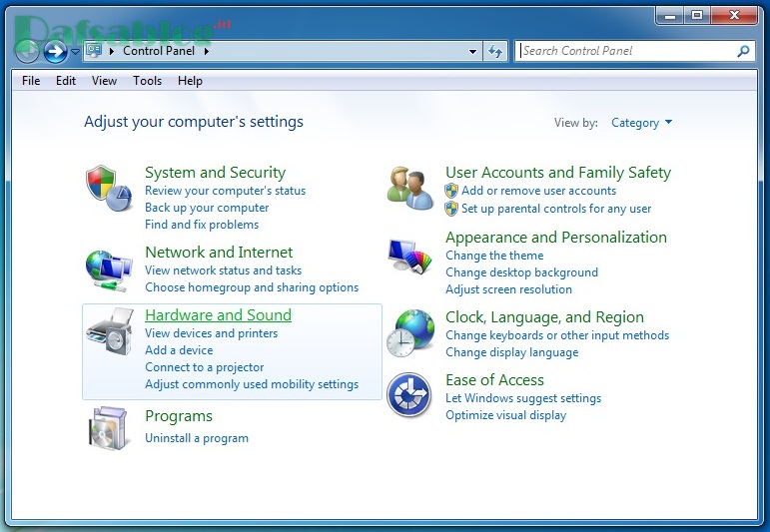This screenshot has width=770, height=532.
Task: Click Change display language link
Action: [512, 352]
